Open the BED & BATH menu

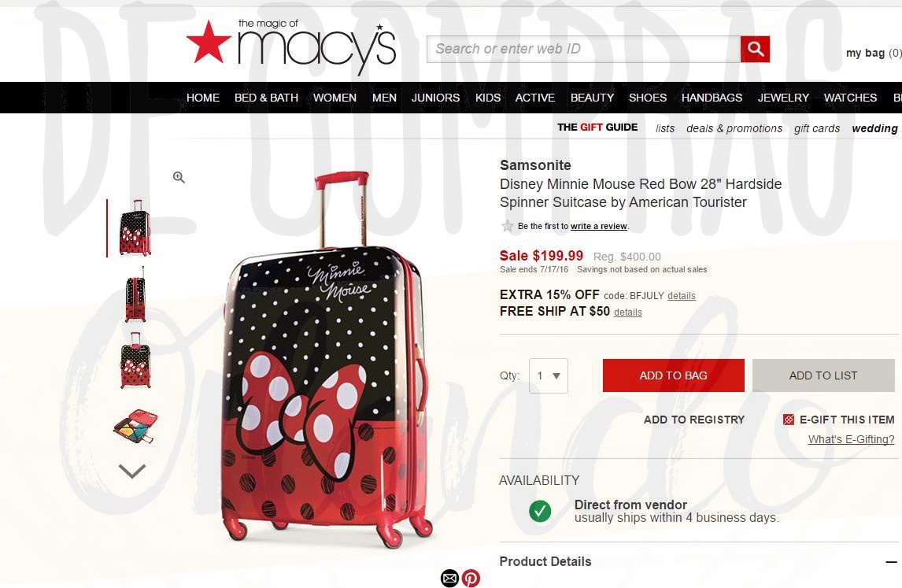[266, 98]
